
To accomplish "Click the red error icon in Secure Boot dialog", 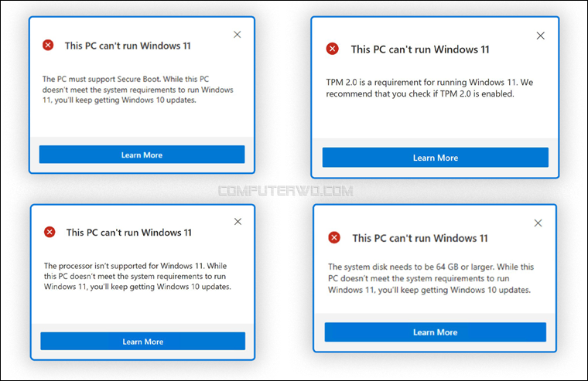I will [x=48, y=45].
